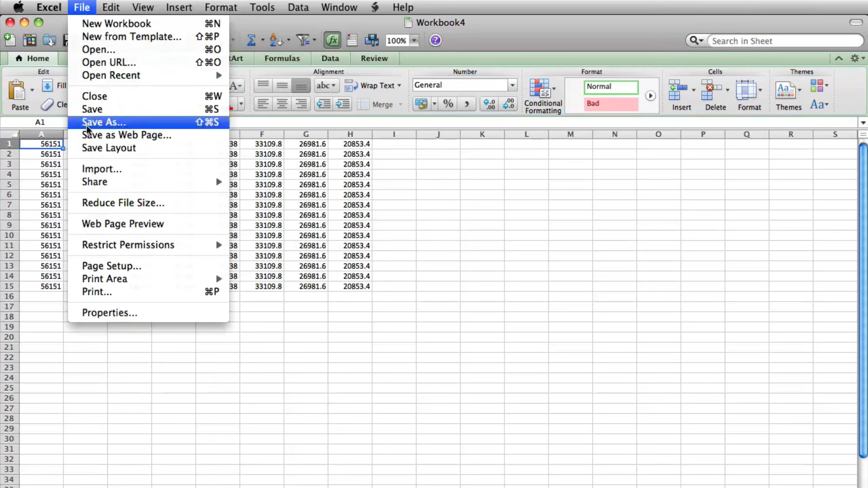Select Page Setup... menu item

coord(148,266)
